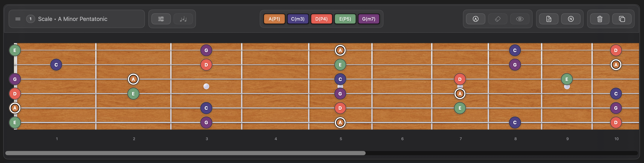The width and height of the screenshot is (644, 163).
Task: Click fret number 1 label
Action: tap(57, 139)
